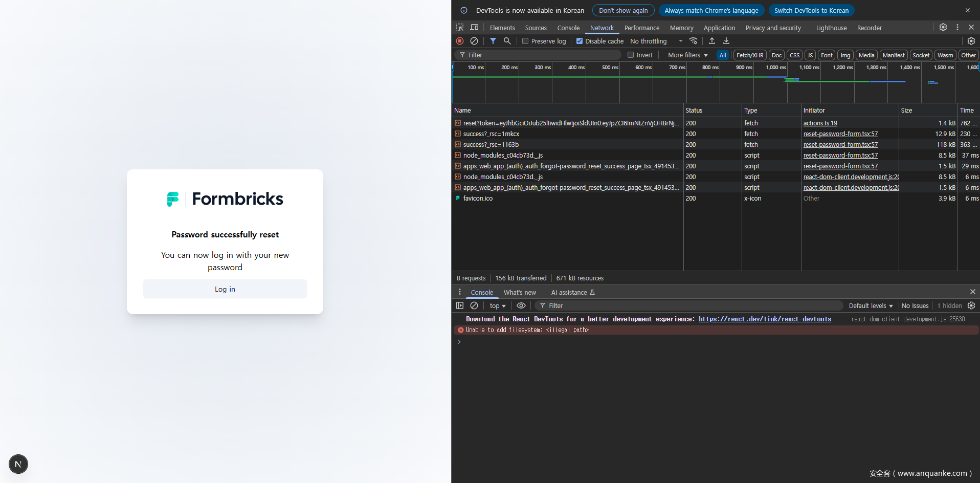Click the export HAR download icon
Screen dimensions: 980x483
point(726,41)
